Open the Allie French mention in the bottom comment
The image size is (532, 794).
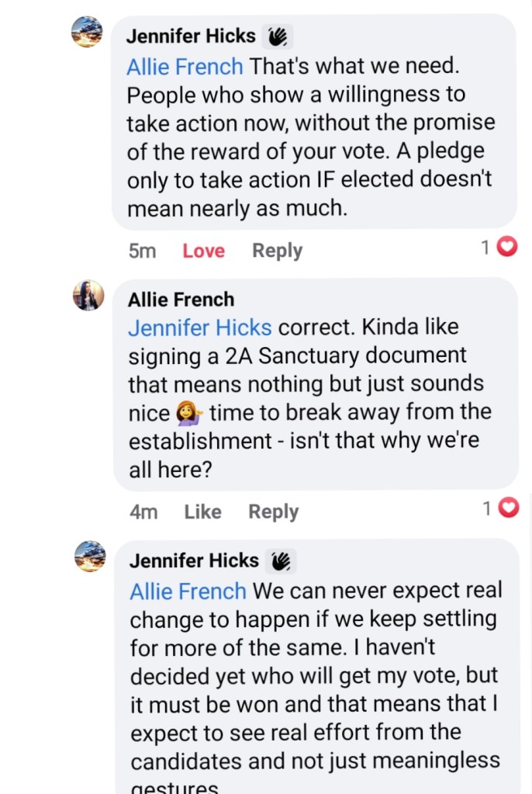(188, 591)
